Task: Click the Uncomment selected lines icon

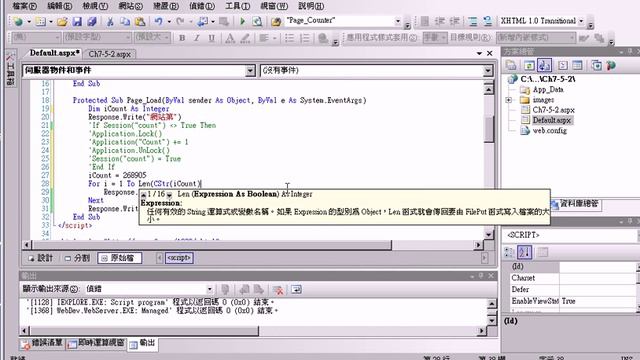Action: 487,21
